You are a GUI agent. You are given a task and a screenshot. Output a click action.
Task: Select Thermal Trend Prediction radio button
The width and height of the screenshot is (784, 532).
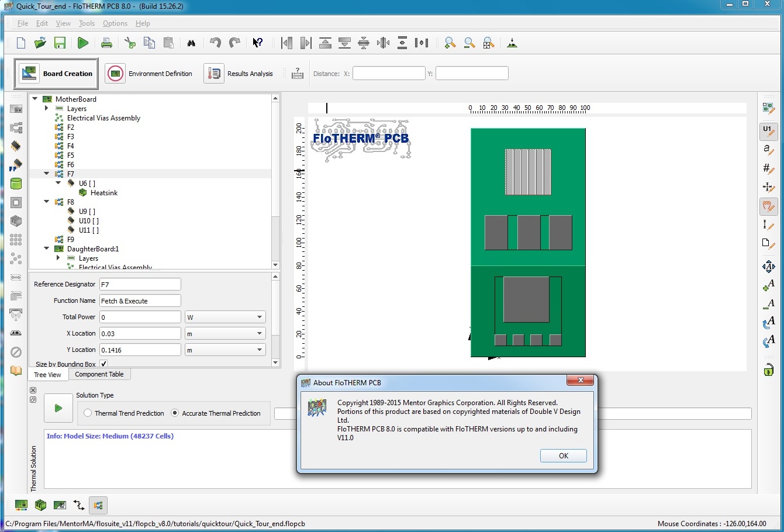coord(88,413)
